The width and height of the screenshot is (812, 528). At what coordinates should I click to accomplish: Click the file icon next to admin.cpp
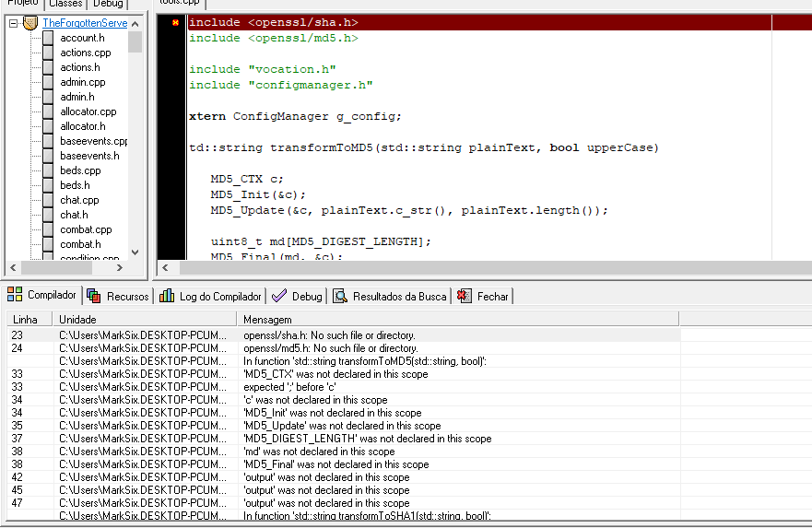[x=48, y=82]
